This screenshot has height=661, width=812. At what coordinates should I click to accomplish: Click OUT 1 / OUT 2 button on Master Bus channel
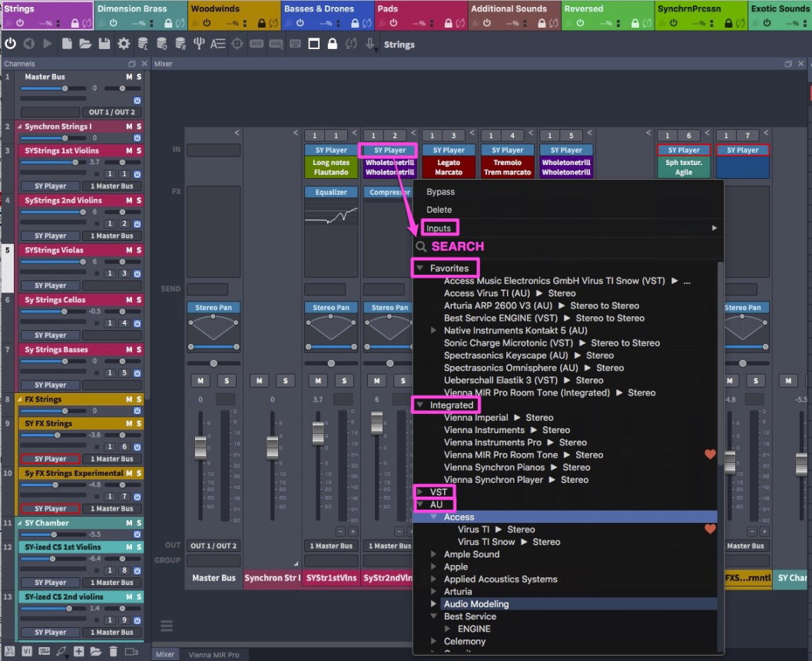tap(112, 112)
